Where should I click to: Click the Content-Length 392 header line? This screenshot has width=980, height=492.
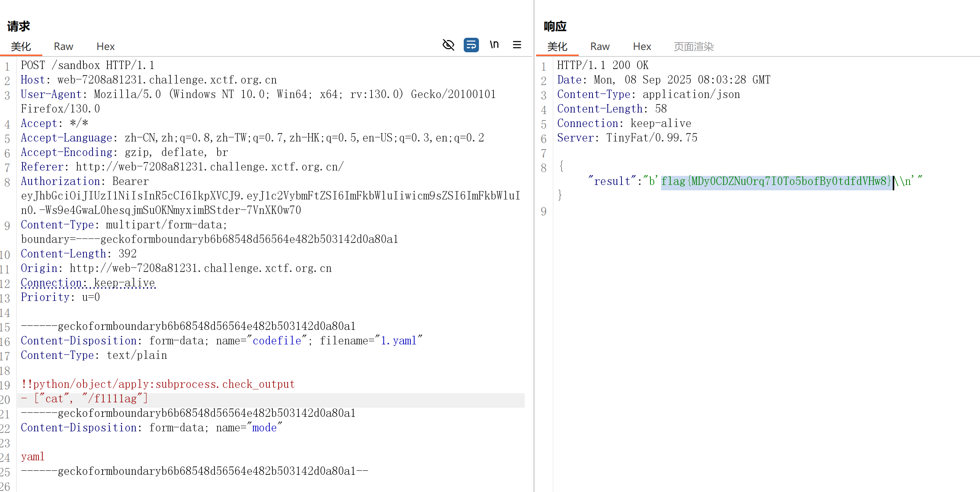coord(78,254)
